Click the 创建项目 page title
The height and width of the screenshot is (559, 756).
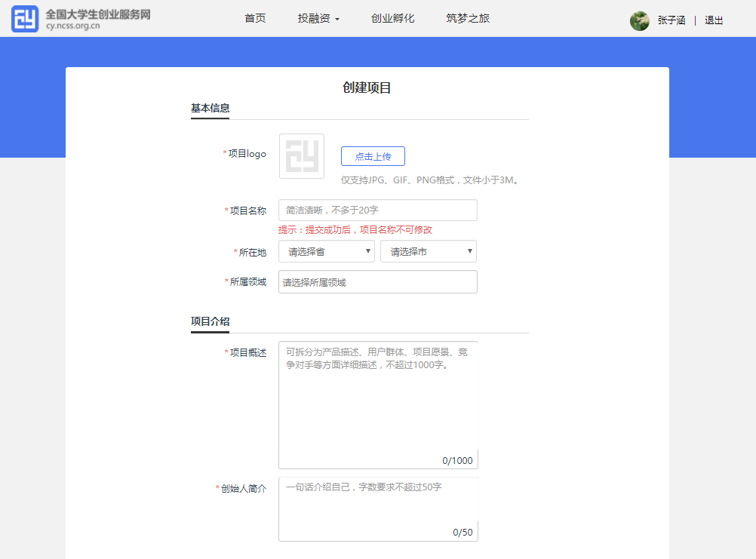click(367, 88)
